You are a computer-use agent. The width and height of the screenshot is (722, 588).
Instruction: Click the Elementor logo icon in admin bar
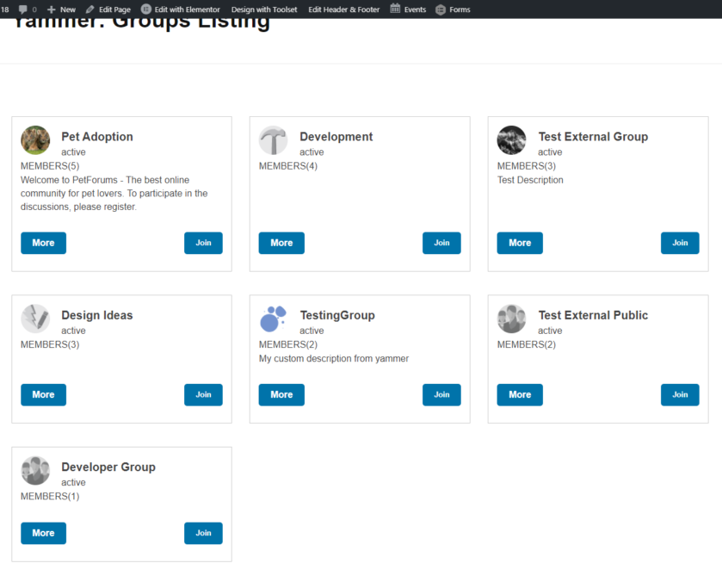click(x=146, y=9)
